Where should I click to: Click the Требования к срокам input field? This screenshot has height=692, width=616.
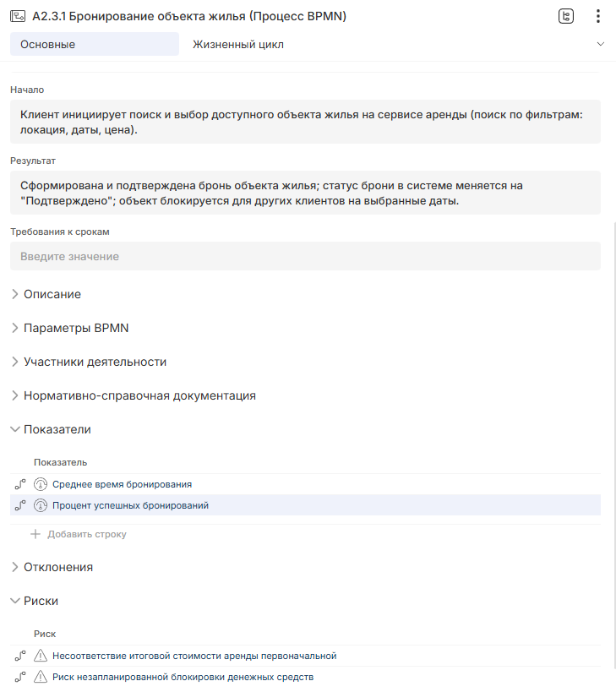[x=305, y=256]
